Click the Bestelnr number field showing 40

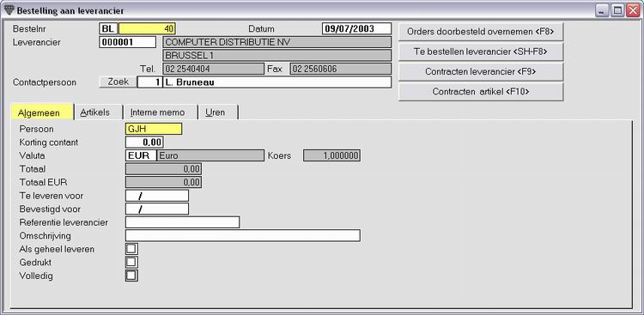[147, 28]
